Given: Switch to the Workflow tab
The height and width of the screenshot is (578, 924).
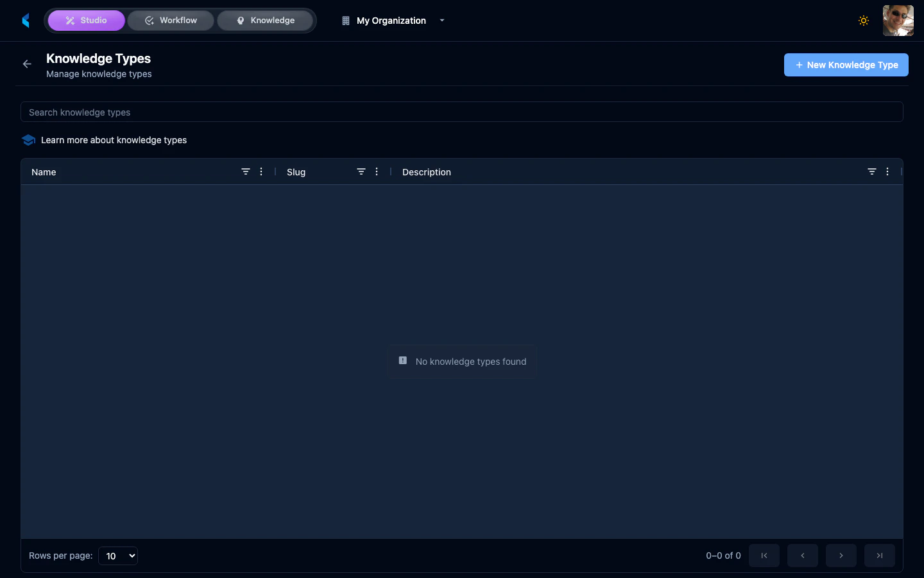Looking at the screenshot, I should (x=170, y=20).
